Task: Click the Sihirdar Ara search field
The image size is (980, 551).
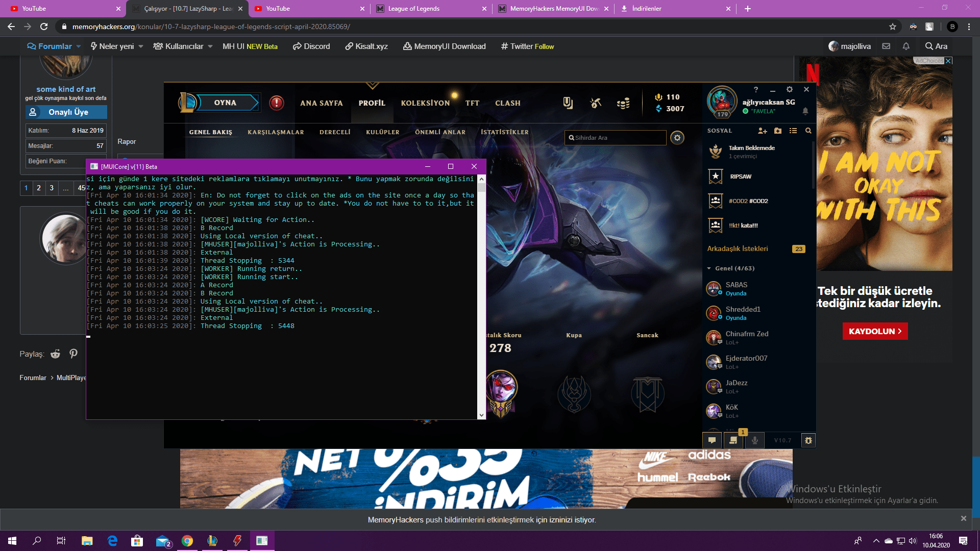Action: click(616, 138)
